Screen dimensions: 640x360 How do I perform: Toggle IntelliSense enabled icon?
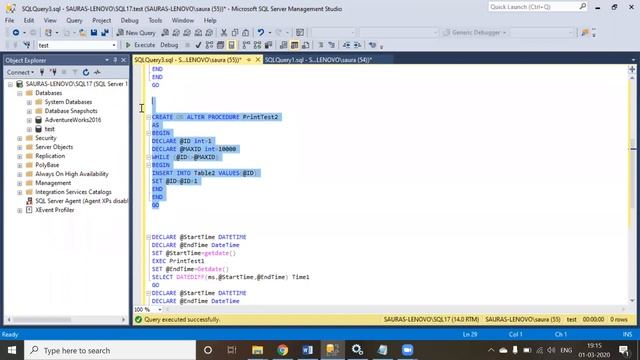[231, 45]
